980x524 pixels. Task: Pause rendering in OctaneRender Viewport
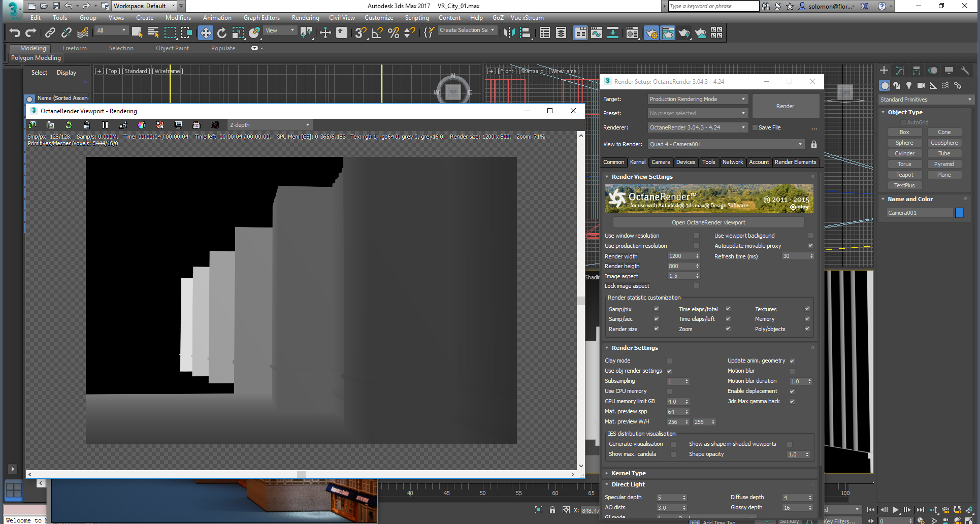coord(105,125)
